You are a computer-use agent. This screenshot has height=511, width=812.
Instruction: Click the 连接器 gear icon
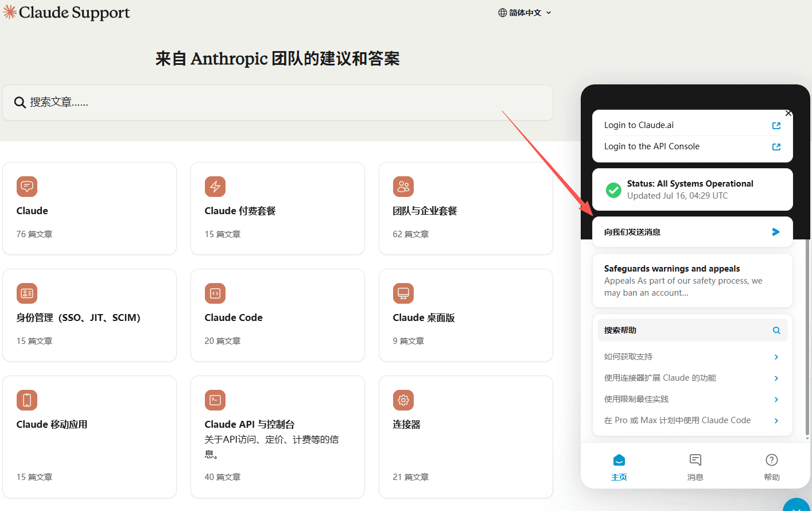point(403,400)
